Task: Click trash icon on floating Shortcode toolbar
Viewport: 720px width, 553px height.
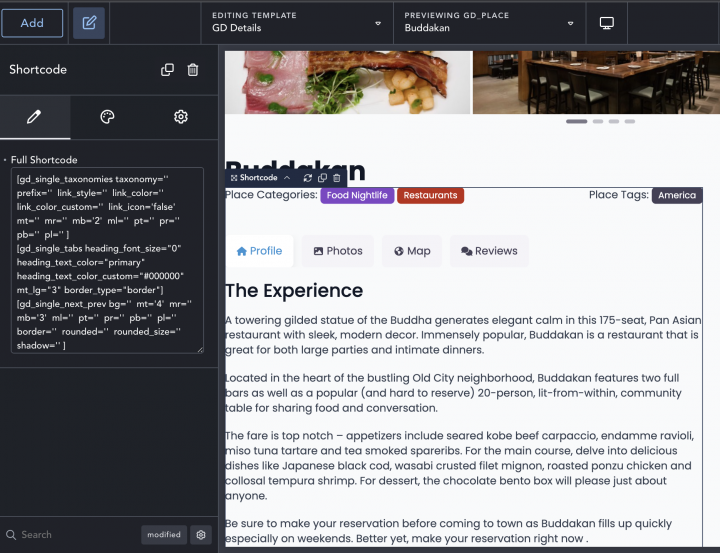Action: [x=337, y=178]
